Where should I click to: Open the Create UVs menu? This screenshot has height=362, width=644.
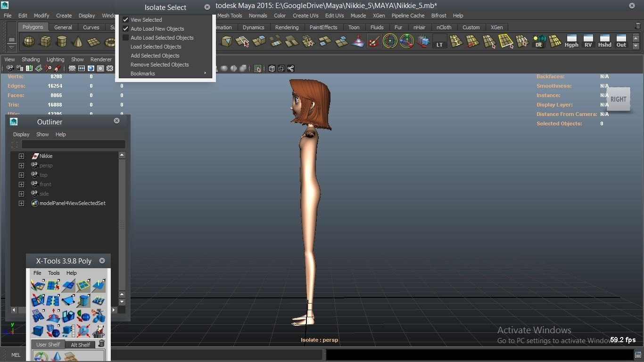(x=305, y=16)
